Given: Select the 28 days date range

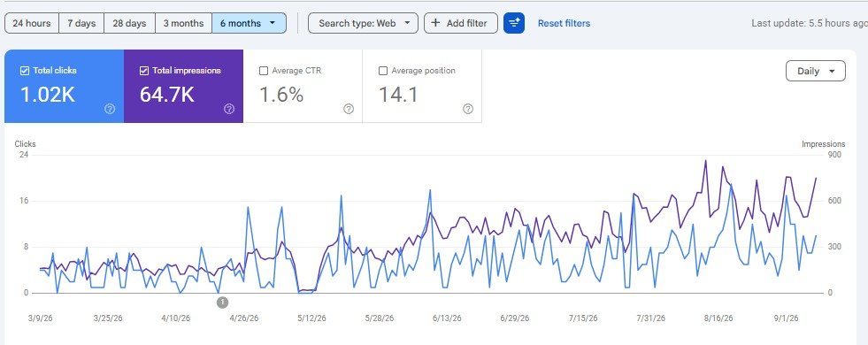Looking at the screenshot, I should pos(129,23).
